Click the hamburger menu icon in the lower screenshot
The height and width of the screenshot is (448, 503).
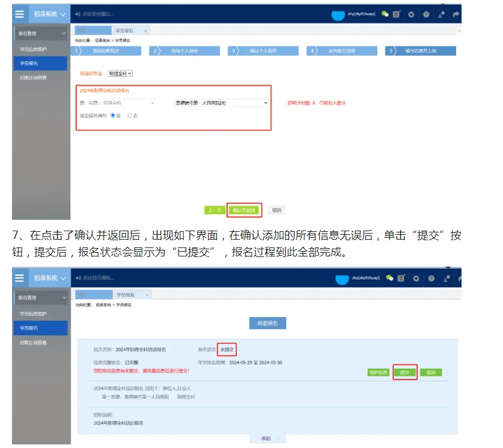[19, 278]
